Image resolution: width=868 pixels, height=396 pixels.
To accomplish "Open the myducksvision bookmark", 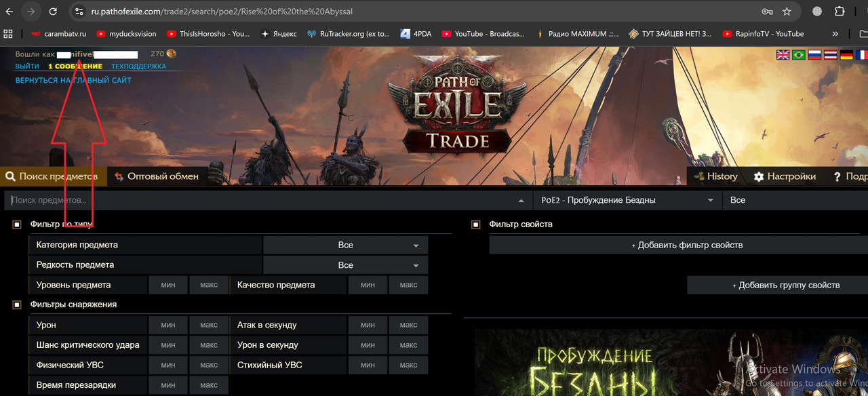I will 127,34.
